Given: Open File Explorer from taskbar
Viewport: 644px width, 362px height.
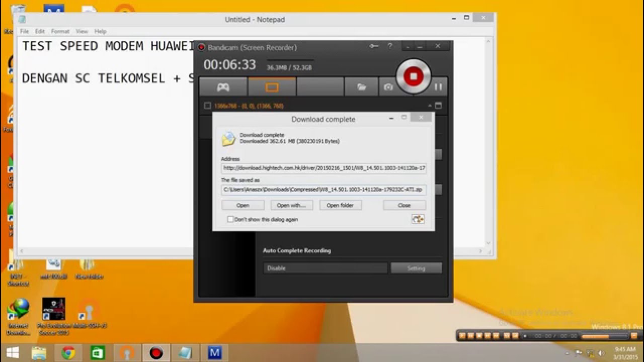Looking at the screenshot, I should (x=39, y=352).
